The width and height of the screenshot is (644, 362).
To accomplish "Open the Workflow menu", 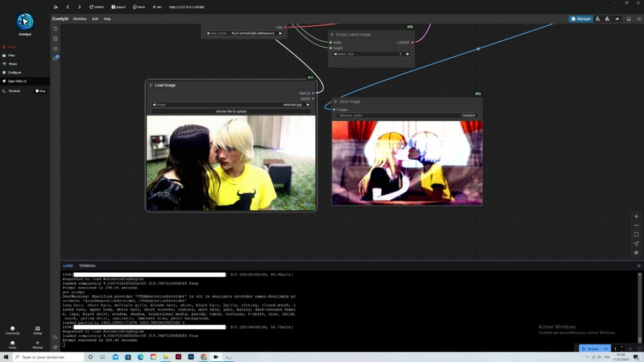I will [x=79, y=19].
